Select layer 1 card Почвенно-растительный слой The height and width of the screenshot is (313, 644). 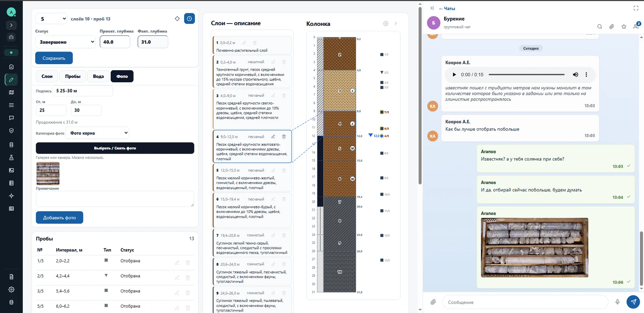(252, 46)
